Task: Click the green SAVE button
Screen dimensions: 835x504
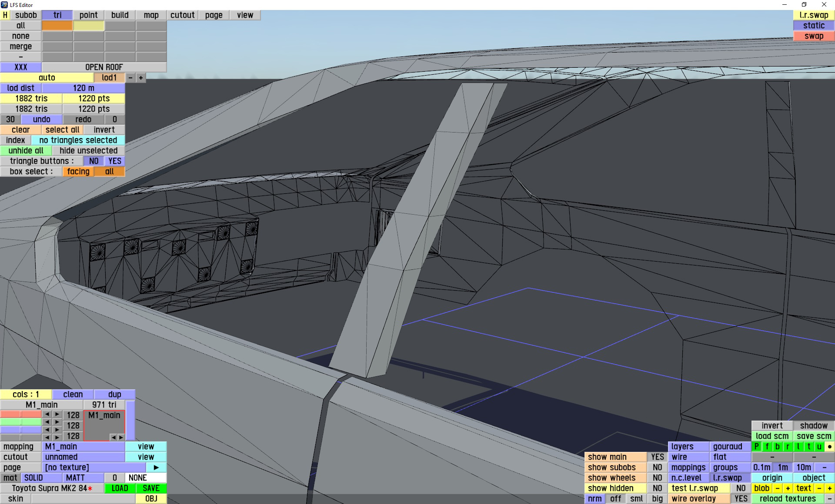Action: pos(151,488)
